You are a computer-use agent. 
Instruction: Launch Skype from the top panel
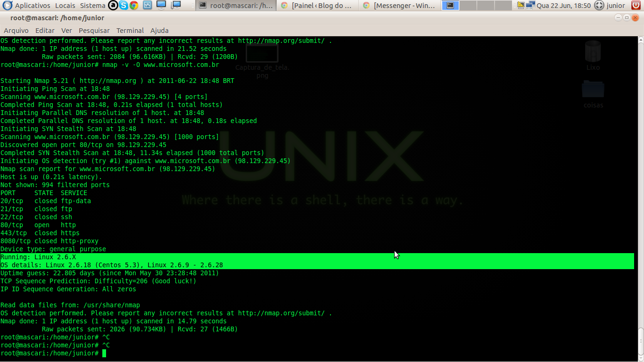click(124, 5)
